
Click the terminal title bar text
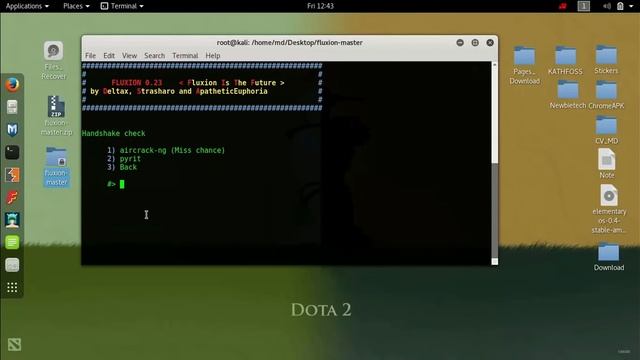[289, 42]
